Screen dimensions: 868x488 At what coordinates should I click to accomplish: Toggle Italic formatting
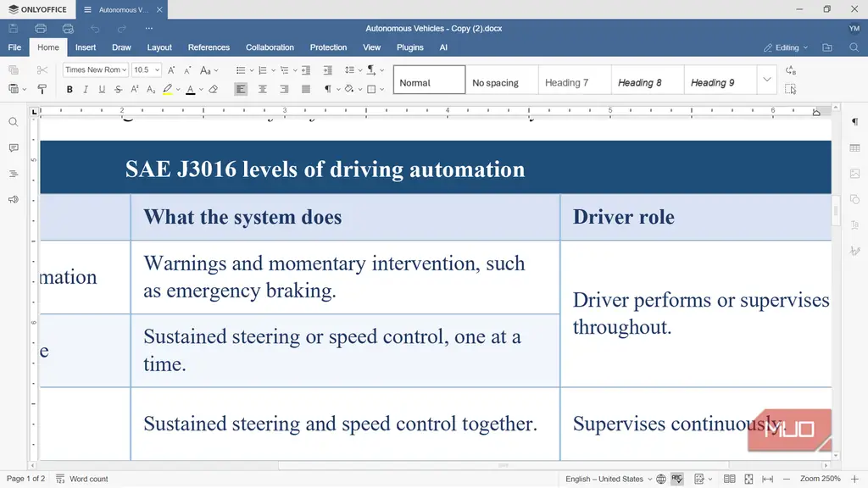[86, 89]
